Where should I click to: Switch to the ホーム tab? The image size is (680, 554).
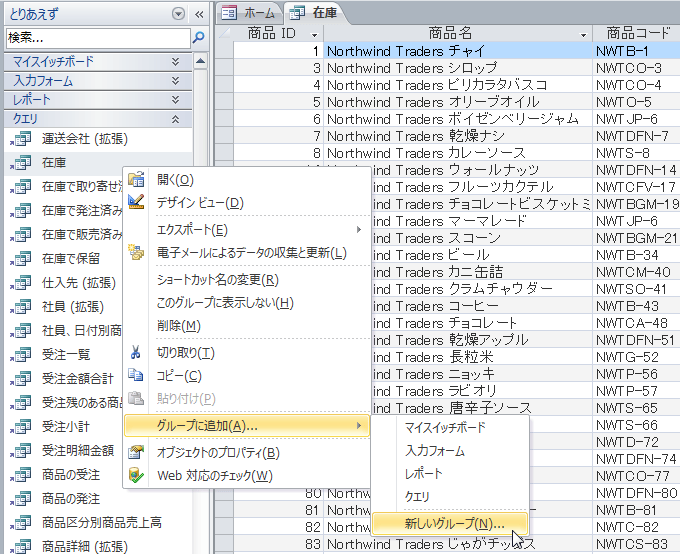tap(249, 13)
